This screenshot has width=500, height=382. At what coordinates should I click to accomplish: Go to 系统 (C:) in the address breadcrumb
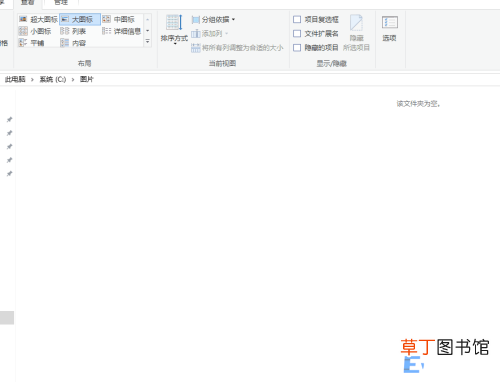click(53, 79)
